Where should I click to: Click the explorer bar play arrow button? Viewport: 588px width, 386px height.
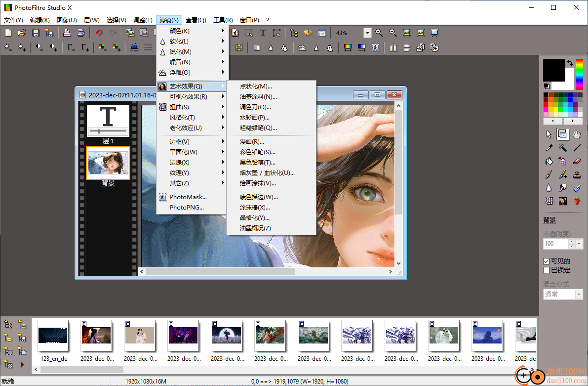[x=22, y=364]
